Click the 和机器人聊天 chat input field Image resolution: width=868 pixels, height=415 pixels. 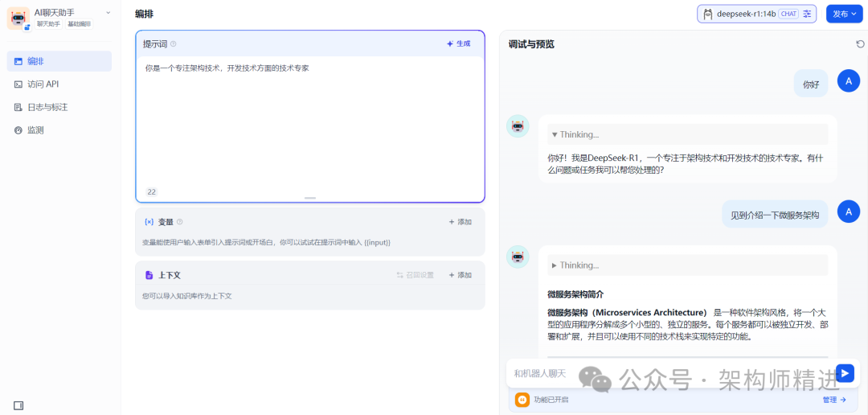click(669, 373)
